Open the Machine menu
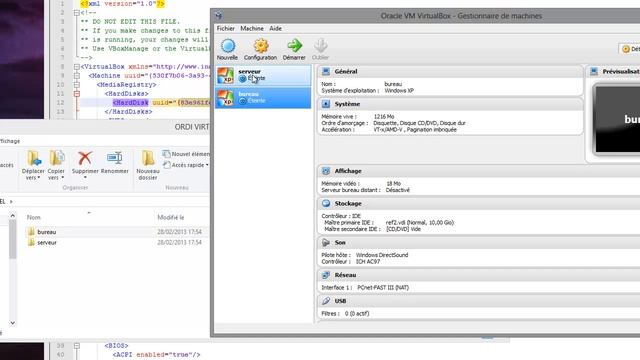 click(252, 28)
